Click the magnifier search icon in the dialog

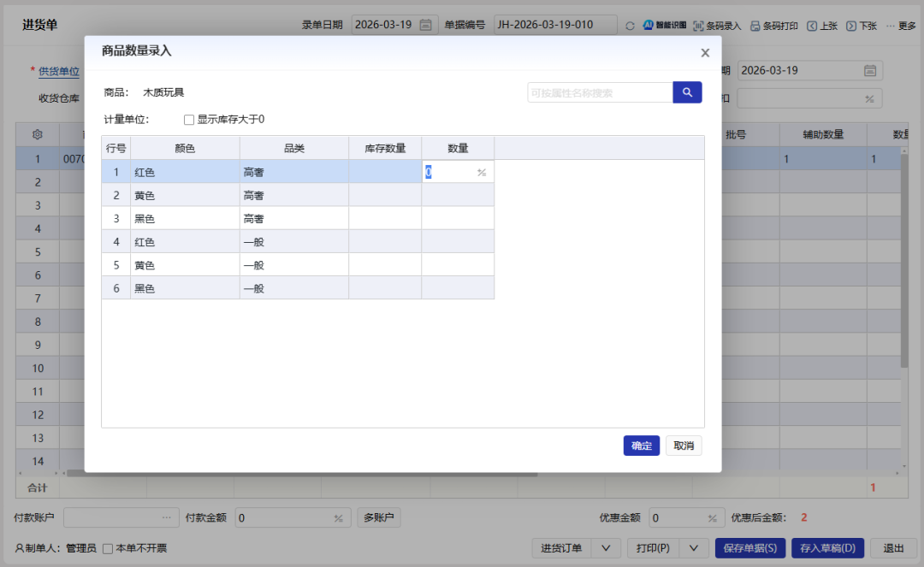(x=687, y=92)
